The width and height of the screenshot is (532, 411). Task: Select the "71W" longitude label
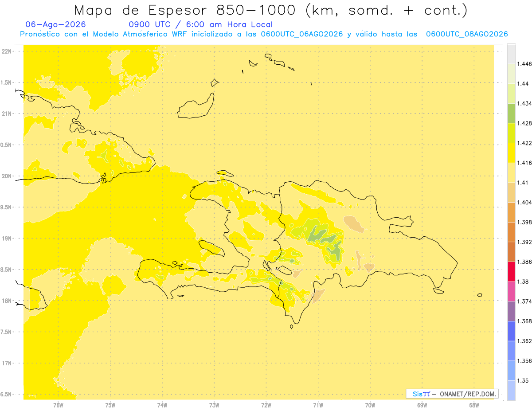318,405
